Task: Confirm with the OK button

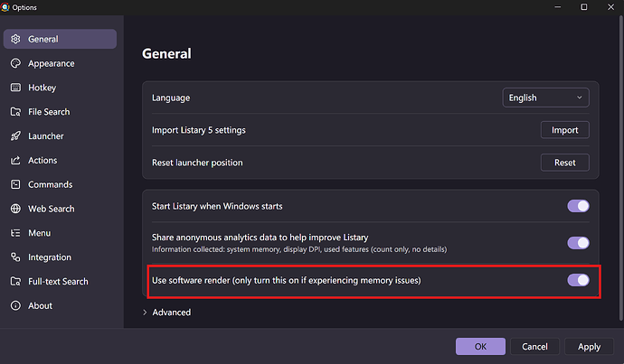Action: click(x=480, y=347)
